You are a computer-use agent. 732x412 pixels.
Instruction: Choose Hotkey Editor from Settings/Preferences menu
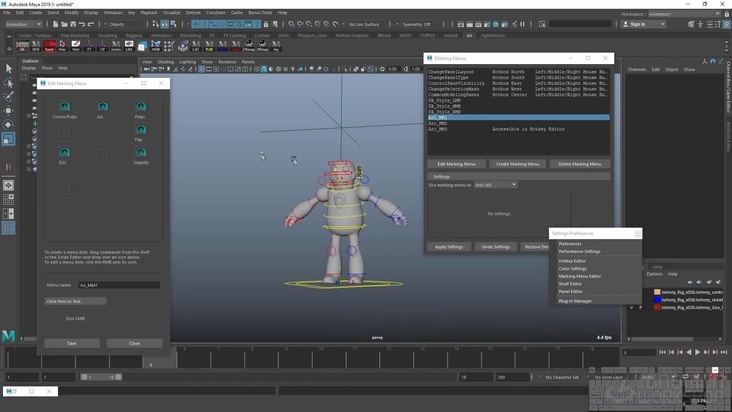click(573, 261)
